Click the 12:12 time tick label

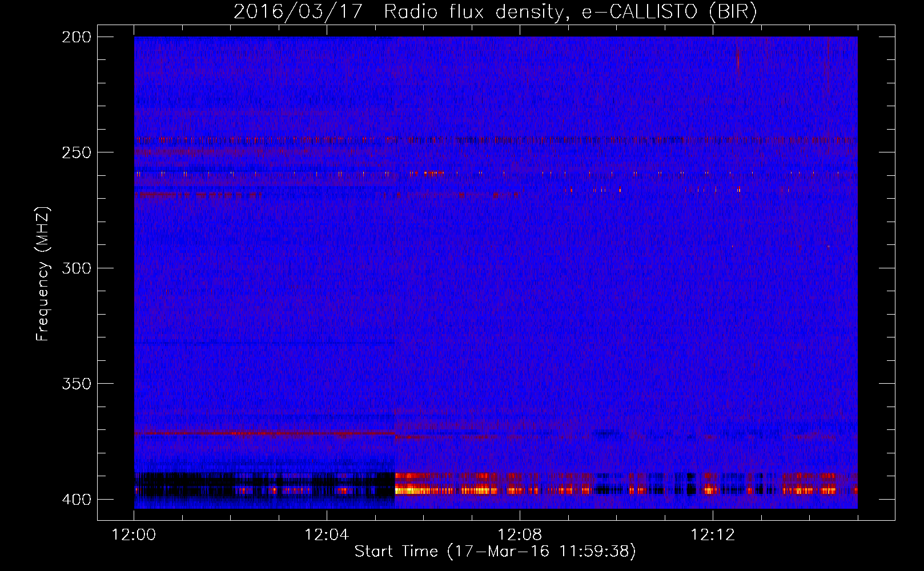coord(713,535)
